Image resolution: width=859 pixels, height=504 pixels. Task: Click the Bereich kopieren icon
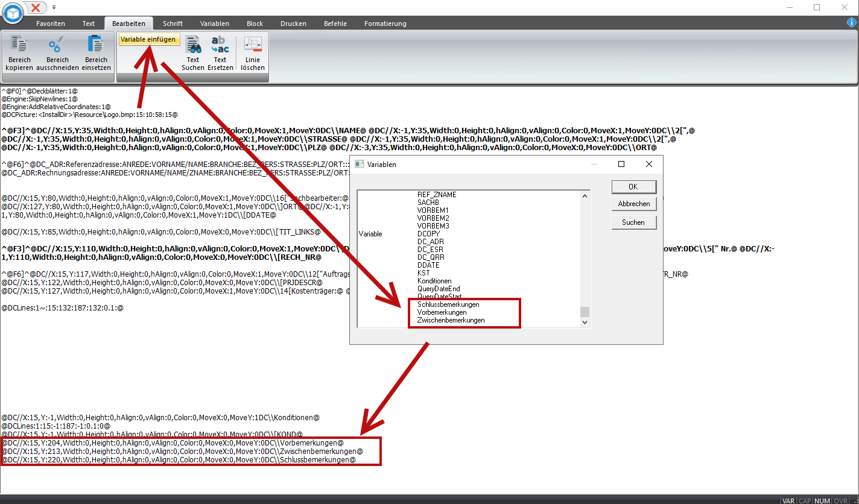pos(20,45)
